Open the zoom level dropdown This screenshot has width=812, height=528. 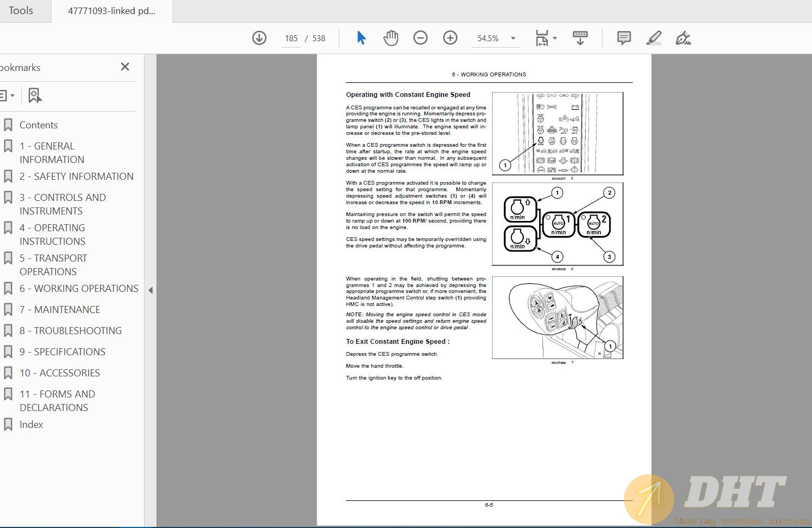click(513, 38)
